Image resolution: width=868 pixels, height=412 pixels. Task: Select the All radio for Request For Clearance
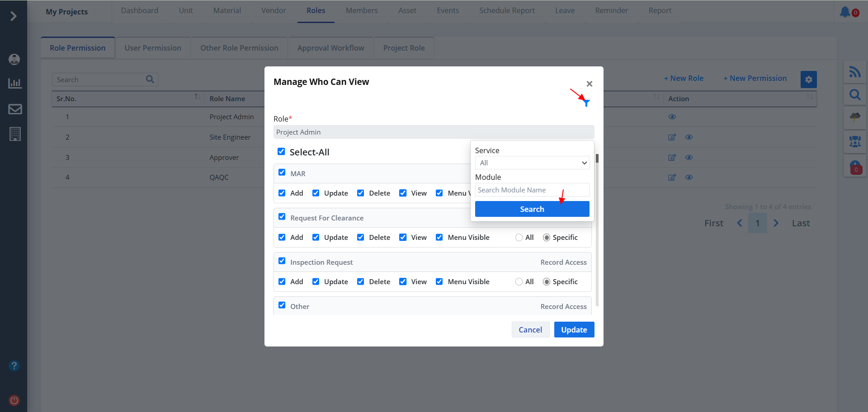[x=519, y=238]
